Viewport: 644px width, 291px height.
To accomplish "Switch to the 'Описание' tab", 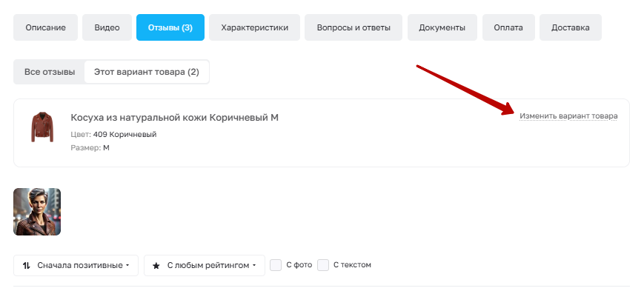I will tap(46, 27).
